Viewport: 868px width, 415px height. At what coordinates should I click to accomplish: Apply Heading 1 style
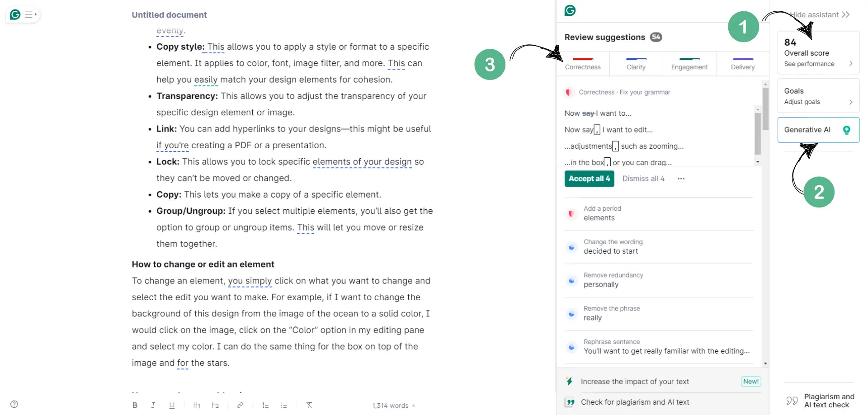tap(197, 405)
